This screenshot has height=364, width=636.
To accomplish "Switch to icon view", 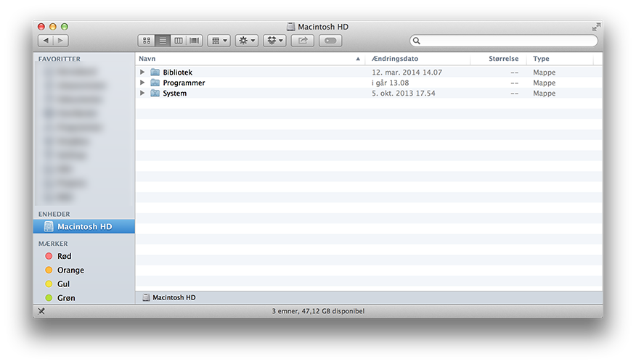I will pyautogui.click(x=147, y=41).
